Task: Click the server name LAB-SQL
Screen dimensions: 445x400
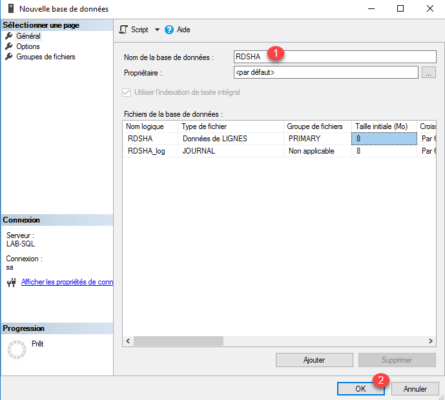Action: 20,244
